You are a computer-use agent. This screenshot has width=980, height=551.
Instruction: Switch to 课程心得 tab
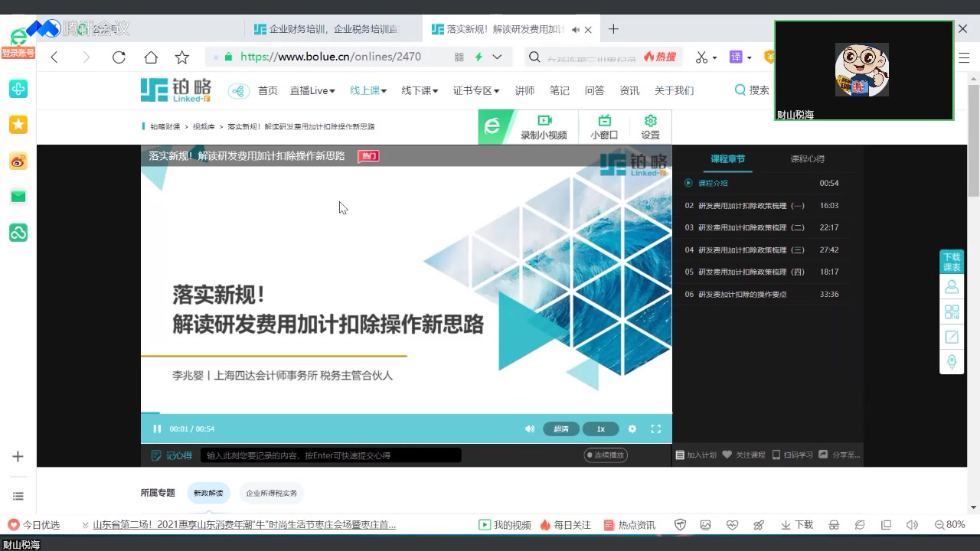pos(808,159)
